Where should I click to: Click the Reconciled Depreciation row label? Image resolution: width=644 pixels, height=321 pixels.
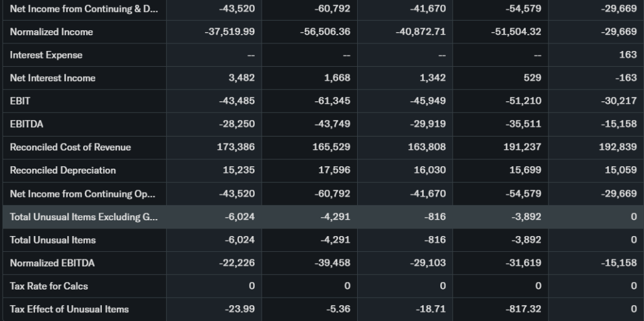(x=63, y=170)
